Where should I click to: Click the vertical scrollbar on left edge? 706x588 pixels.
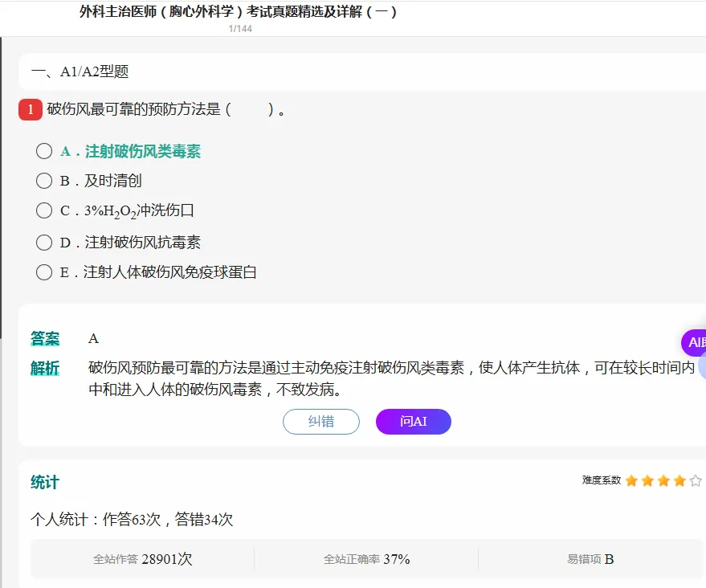[1, 188]
